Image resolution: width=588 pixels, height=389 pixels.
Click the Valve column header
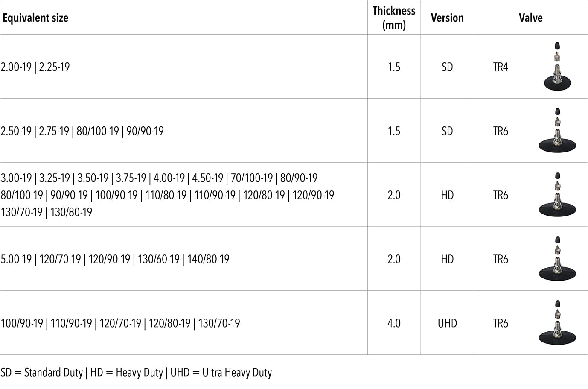(x=530, y=18)
